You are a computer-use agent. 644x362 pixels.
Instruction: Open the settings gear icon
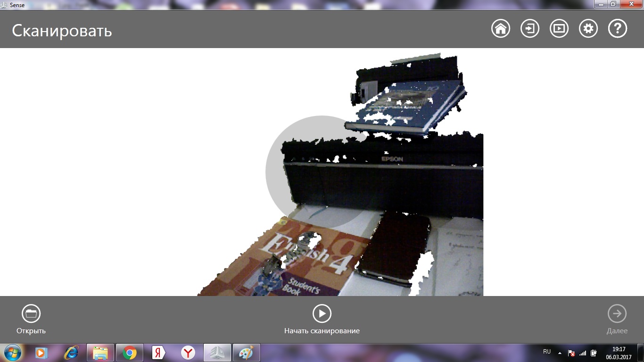click(x=588, y=29)
